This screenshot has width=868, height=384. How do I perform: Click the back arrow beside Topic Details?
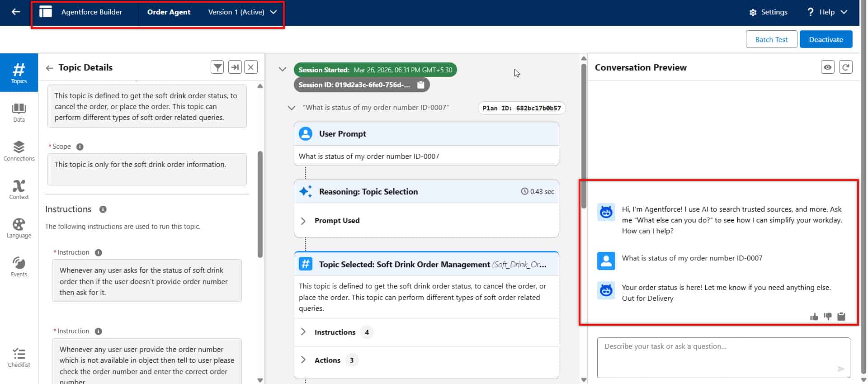coord(50,68)
